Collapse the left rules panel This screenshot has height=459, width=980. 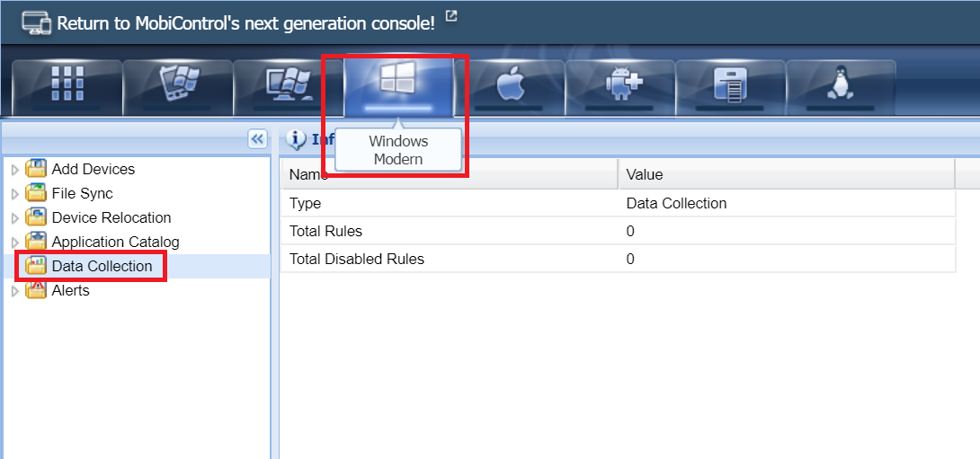tap(257, 139)
